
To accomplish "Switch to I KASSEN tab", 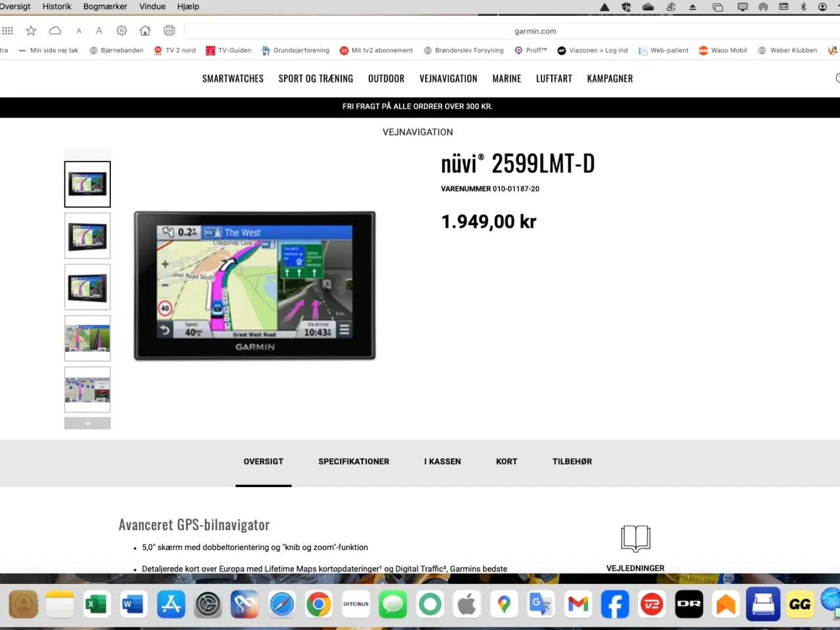I will click(x=442, y=462).
